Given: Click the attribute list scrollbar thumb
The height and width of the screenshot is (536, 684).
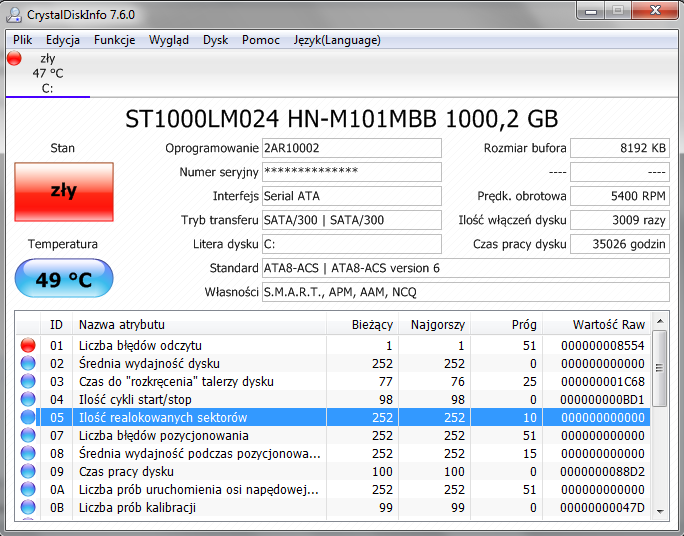Looking at the screenshot, I should click(x=660, y=368).
